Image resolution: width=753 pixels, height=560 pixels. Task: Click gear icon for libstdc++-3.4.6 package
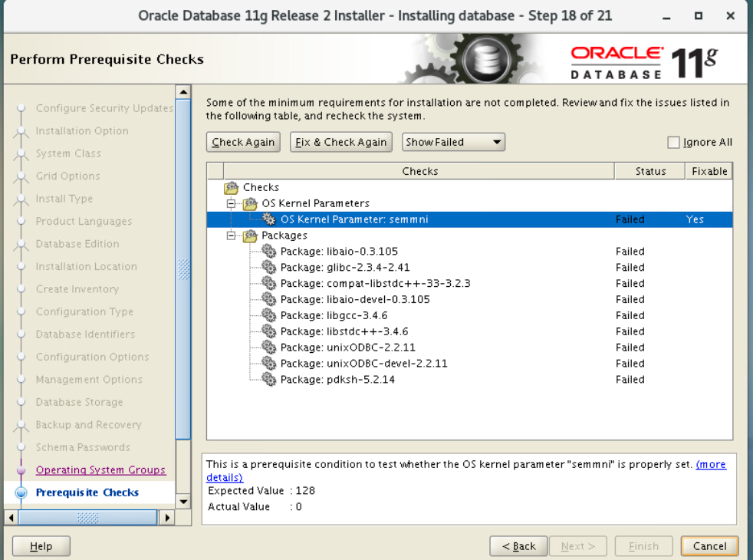click(269, 331)
